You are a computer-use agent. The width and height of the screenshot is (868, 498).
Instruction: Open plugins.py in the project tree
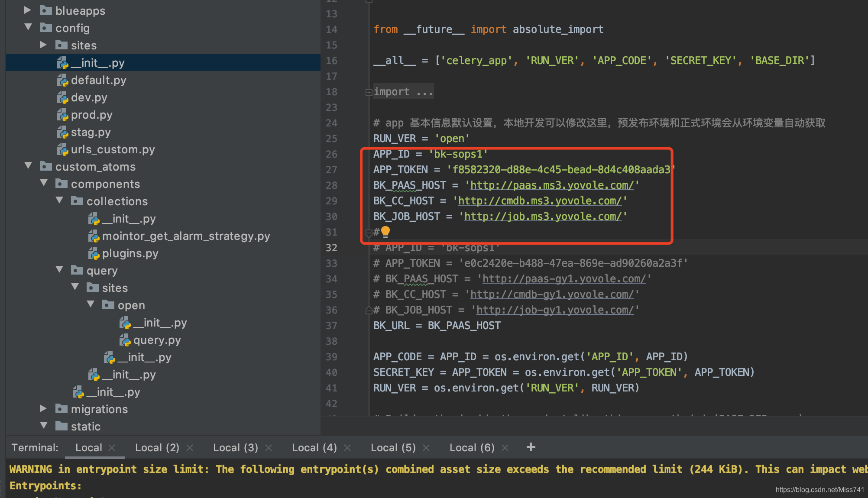click(x=130, y=253)
